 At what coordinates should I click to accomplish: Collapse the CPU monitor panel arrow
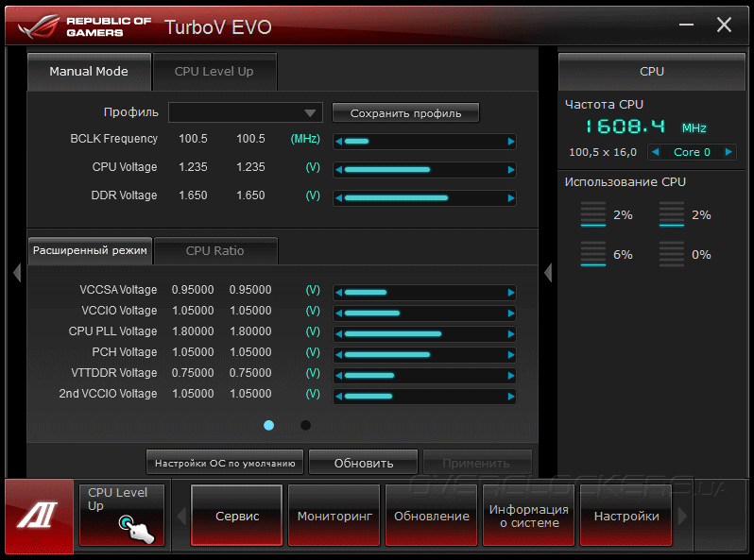point(548,273)
